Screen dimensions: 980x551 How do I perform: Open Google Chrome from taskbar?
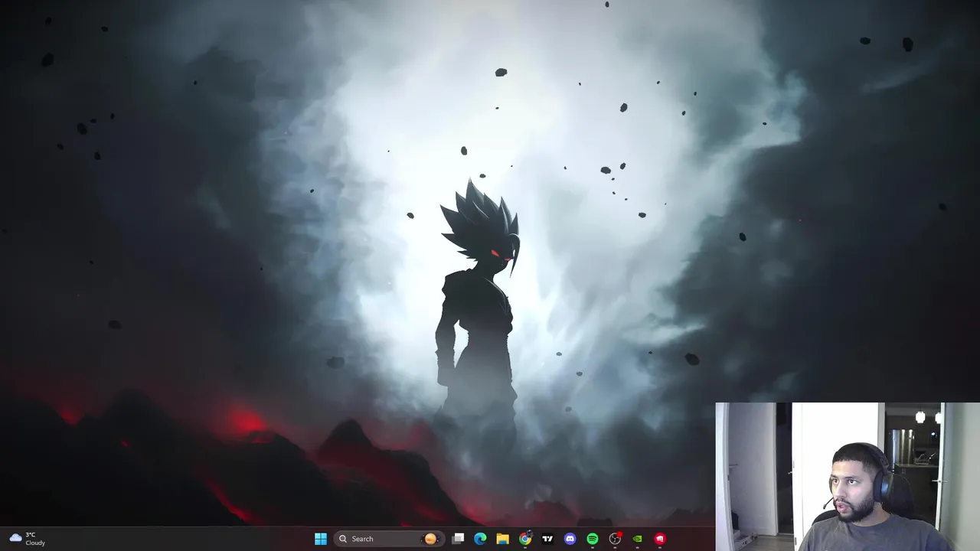tap(525, 539)
